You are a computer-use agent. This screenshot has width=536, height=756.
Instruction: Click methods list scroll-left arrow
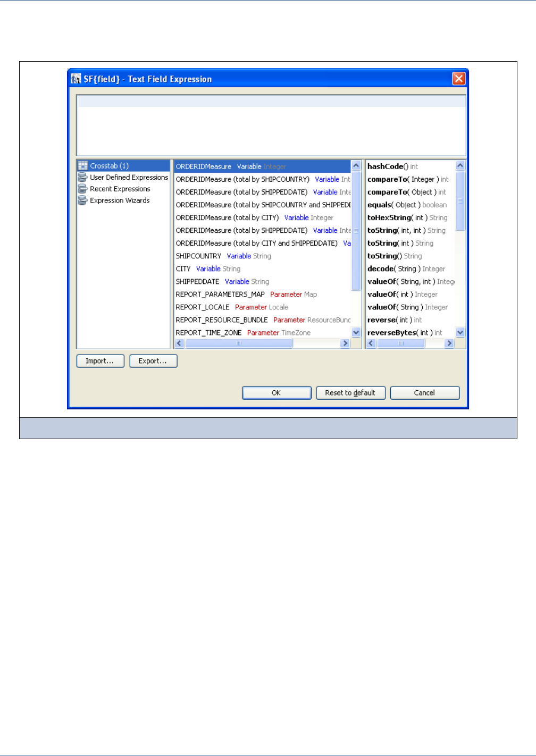tap(371, 343)
